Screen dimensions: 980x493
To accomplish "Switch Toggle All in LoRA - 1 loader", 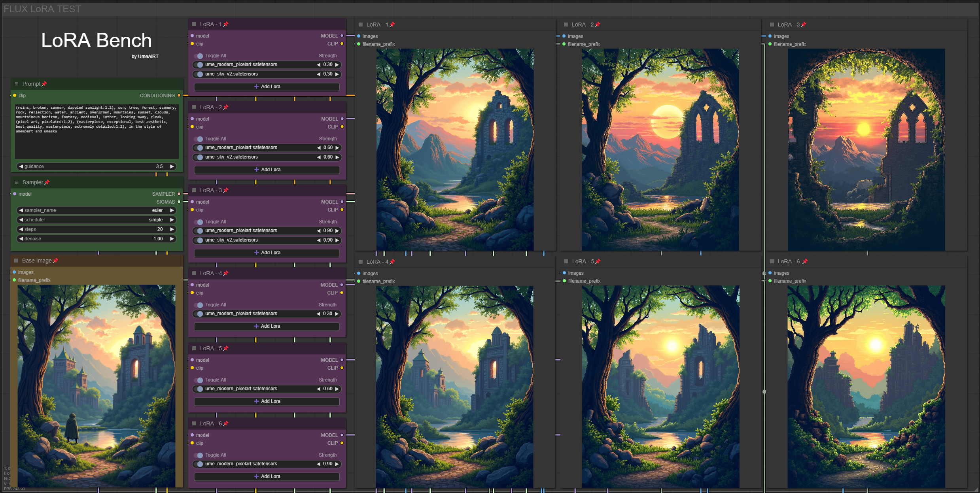I will pos(199,56).
